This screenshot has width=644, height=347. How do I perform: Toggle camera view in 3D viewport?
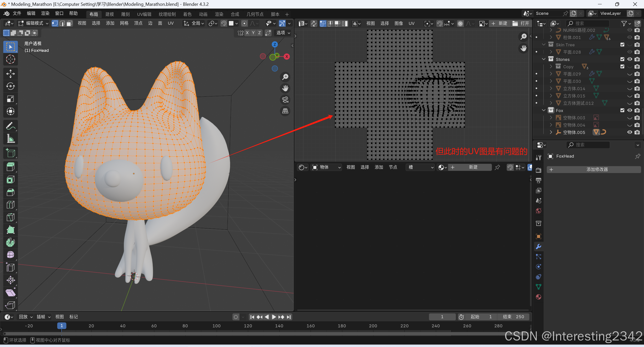pyautogui.click(x=285, y=100)
